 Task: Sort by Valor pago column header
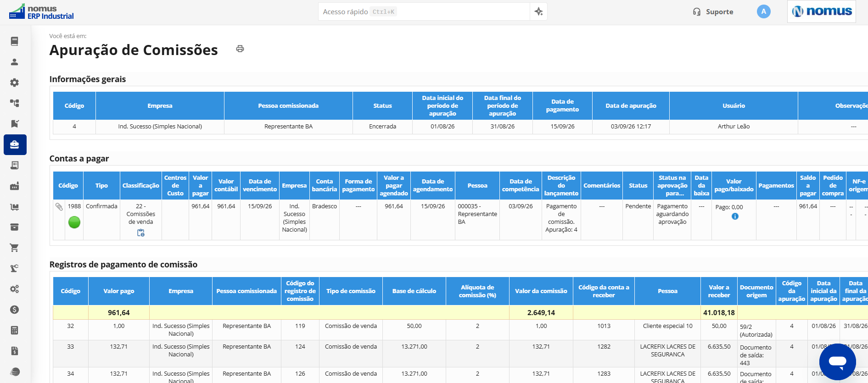[x=119, y=291]
